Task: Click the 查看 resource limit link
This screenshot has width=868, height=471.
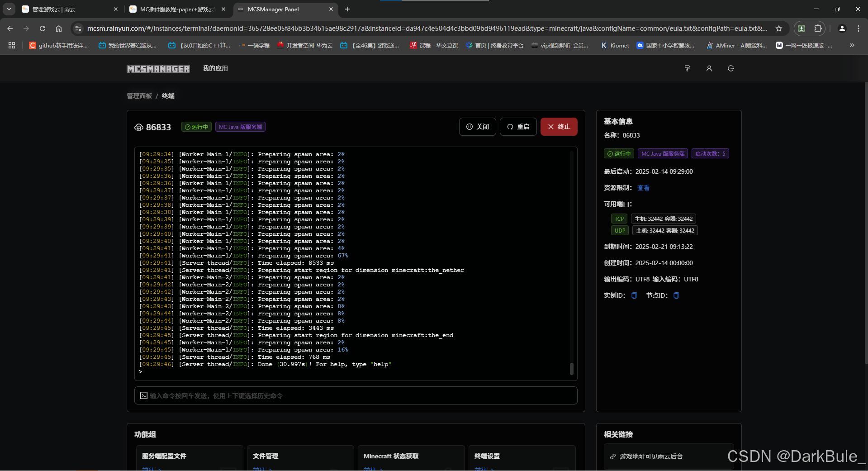Action: tap(643, 188)
